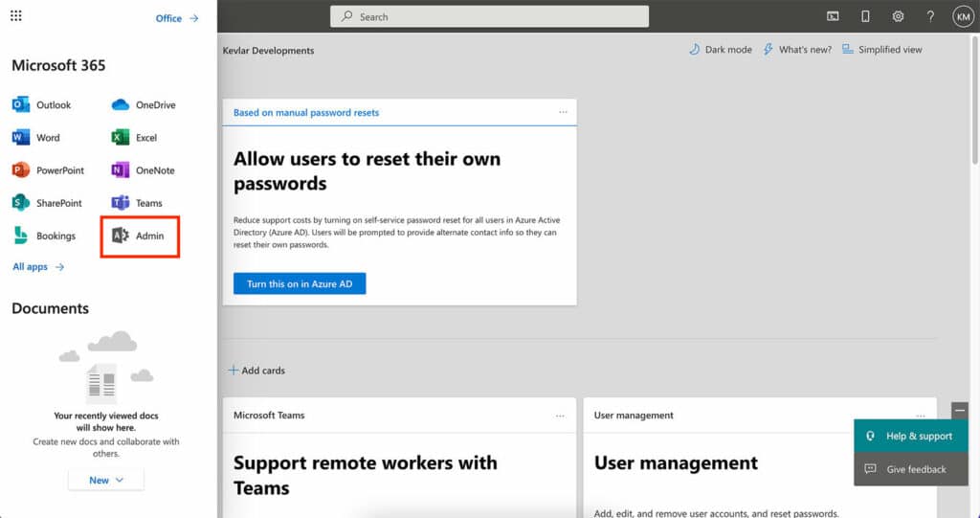Focus the Search box

click(x=489, y=17)
